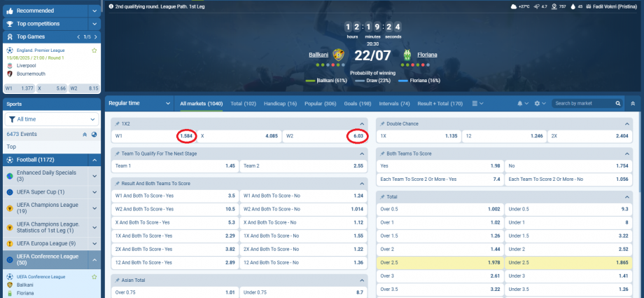Viewport: 644px width, 298px height.
Task: Click the globe icon next to Events
Action: click(x=94, y=134)
